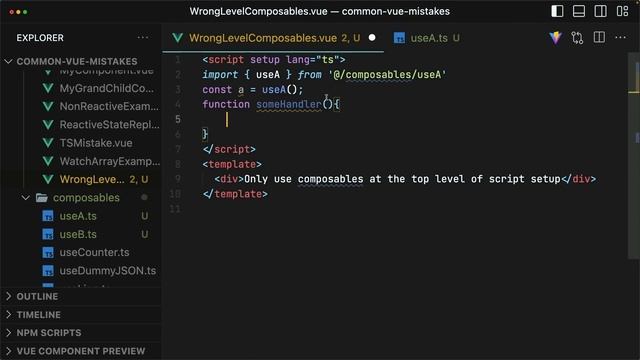The image size is (640, 360).
Task: Click the editor vertical scrollbar
Action: tap(633, 155)
